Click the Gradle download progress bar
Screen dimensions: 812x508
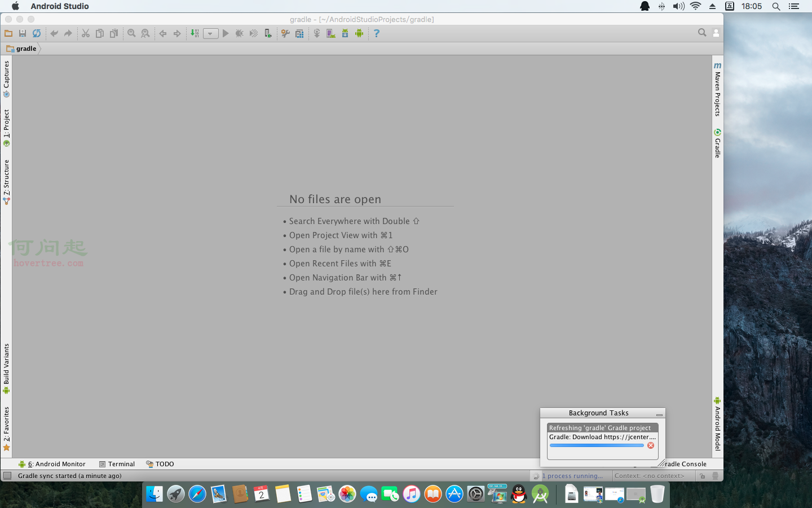coord(597,445)
